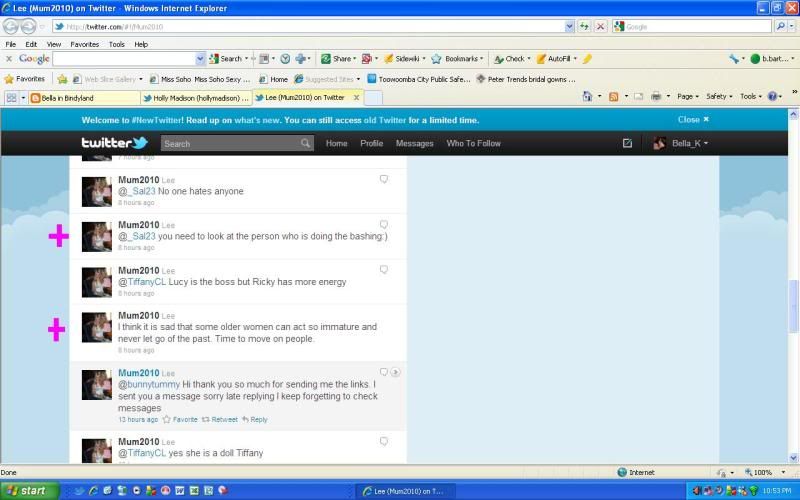Viewport: 800px width, 500px height.
Task: Open the Help menu
Action: pos(141,44)
